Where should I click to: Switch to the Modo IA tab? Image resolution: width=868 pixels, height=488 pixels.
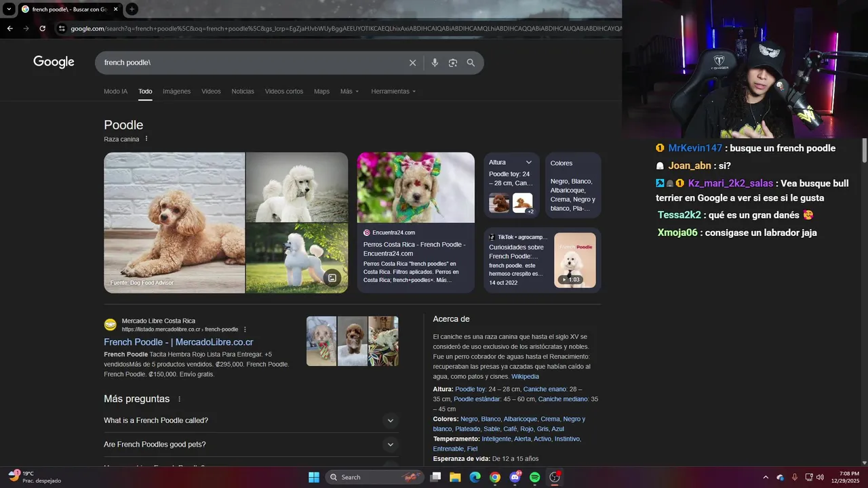pos(115,91)
